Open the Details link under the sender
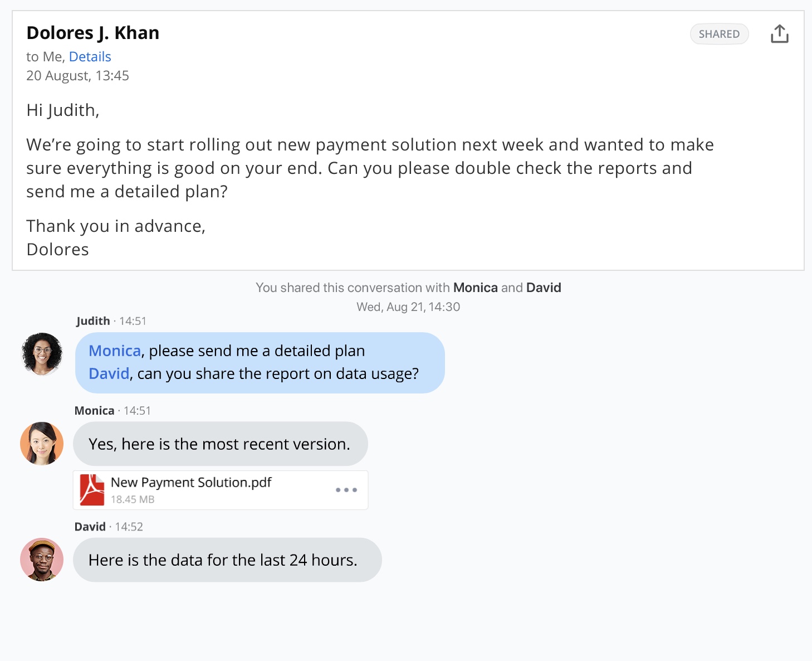This screenshot has width=812, height=661. click(x=90, y=57)
